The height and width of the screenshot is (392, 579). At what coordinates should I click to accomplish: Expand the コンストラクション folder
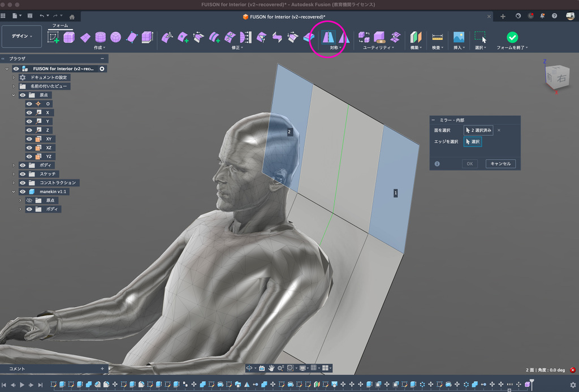pyautogui.click(x=14, y=183)
